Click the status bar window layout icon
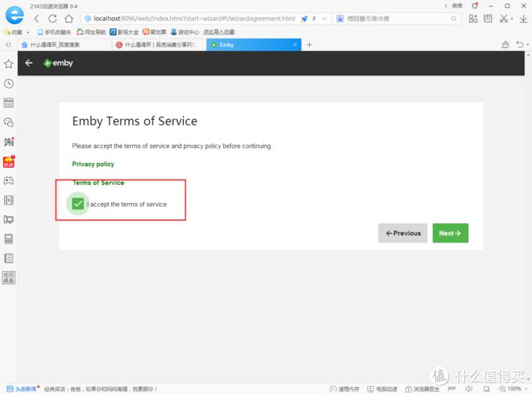Image resolution: width=532 pixels, height=394 pixels. point(486,389)
